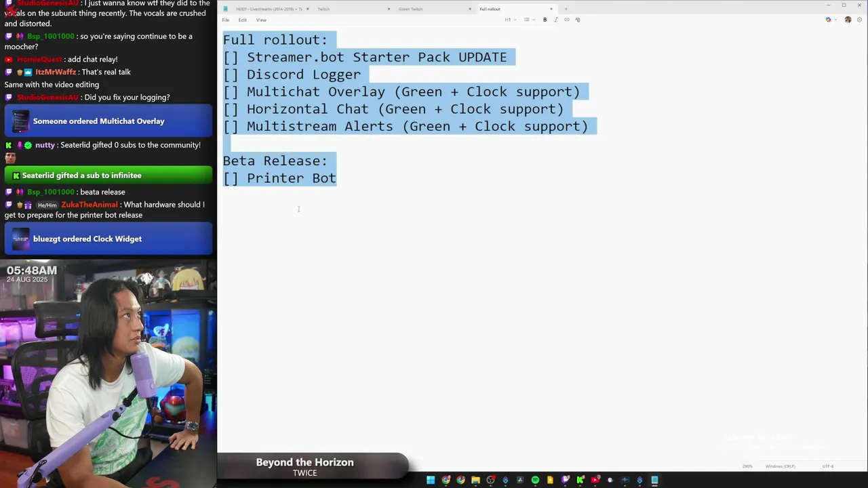Click the 290% zoom level in status bar

coord(748,466)
